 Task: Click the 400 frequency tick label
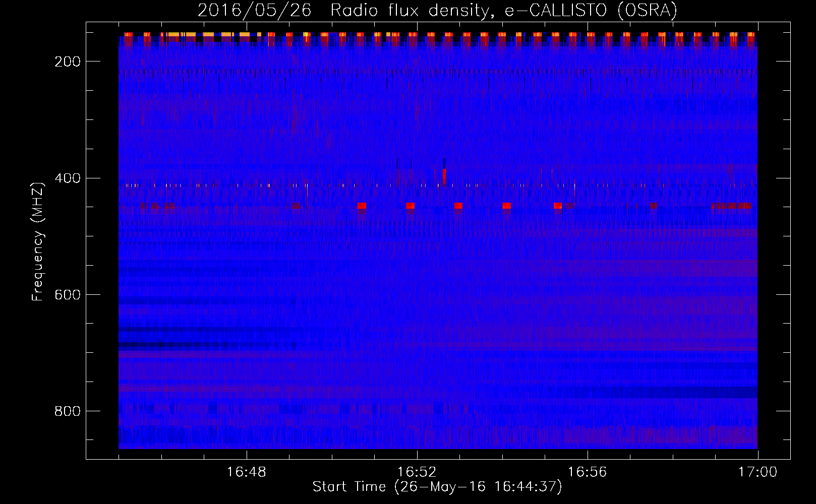[68, 178]
